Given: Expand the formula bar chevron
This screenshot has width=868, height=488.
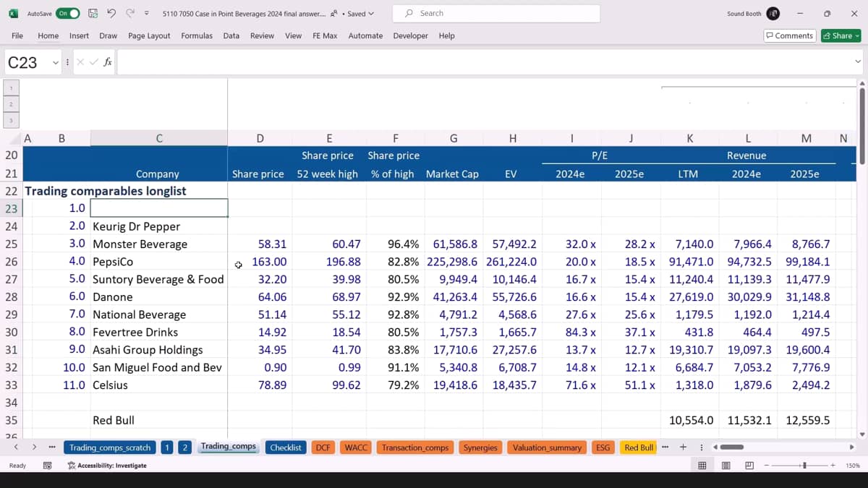Looking at the screenshot, I should coord(858,62).
